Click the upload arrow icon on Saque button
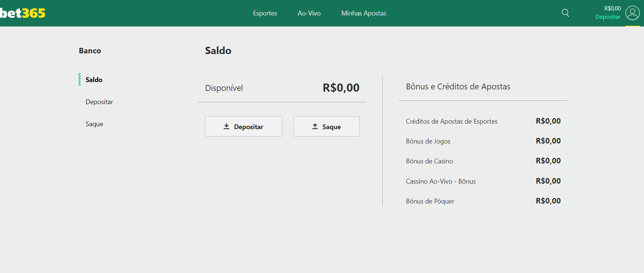644x273 pixels. [315, 127]
